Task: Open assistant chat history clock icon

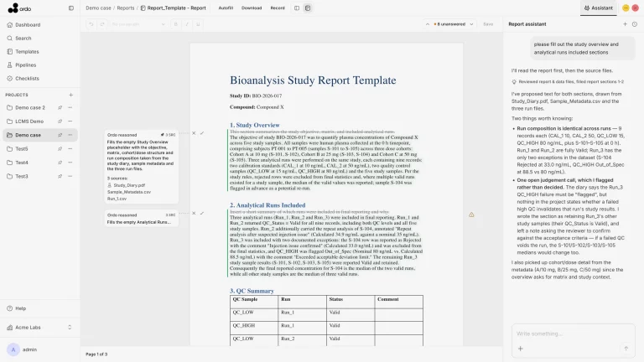Action: [635, 24]
